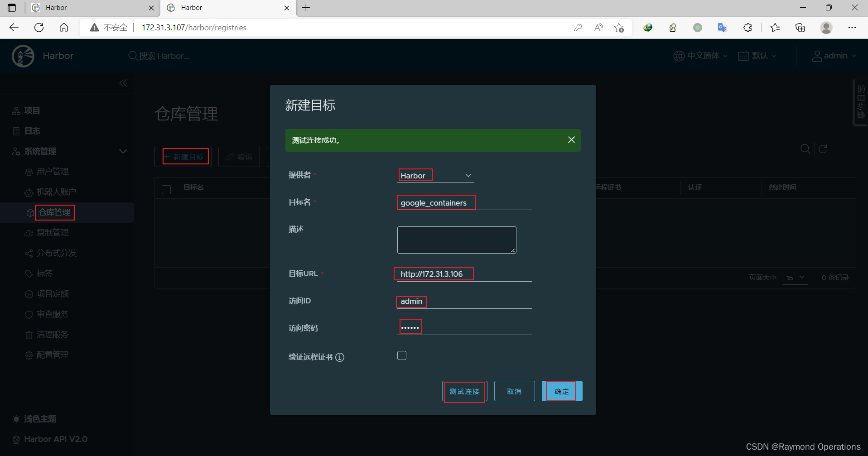Click the 认证 column header
This screenshot has width=868, height=456.
click(695, 187)
